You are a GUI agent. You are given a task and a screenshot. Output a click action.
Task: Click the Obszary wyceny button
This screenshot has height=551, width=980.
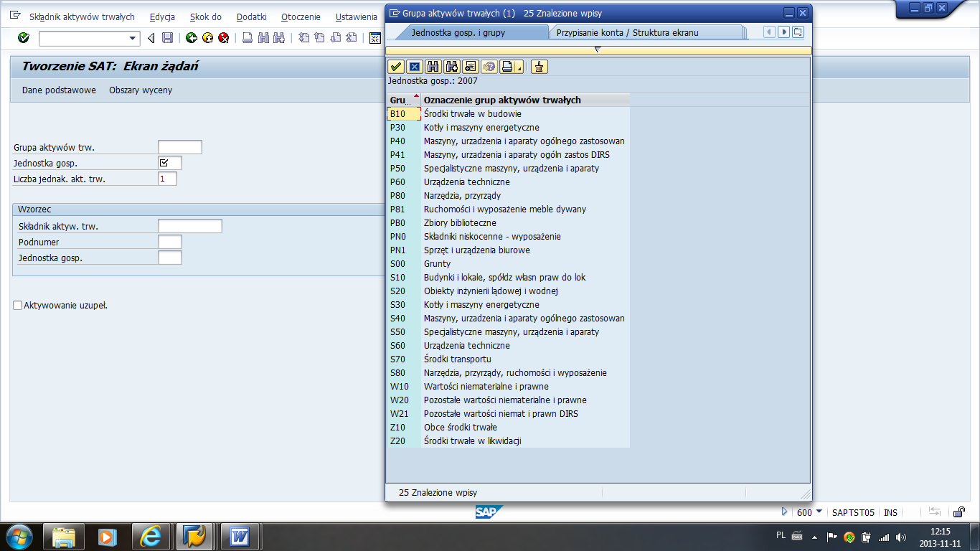[x=141, y=90]
